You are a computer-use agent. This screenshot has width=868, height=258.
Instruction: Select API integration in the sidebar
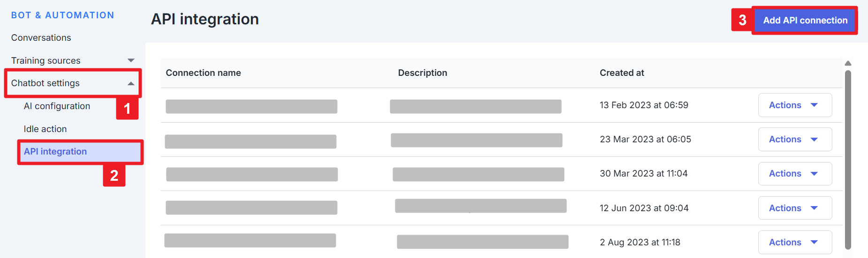coord(55,152)
